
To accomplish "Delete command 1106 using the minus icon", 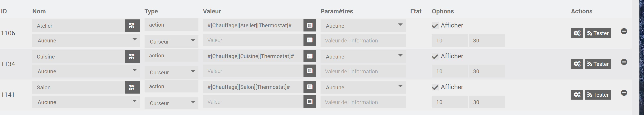I will point(624,31).
